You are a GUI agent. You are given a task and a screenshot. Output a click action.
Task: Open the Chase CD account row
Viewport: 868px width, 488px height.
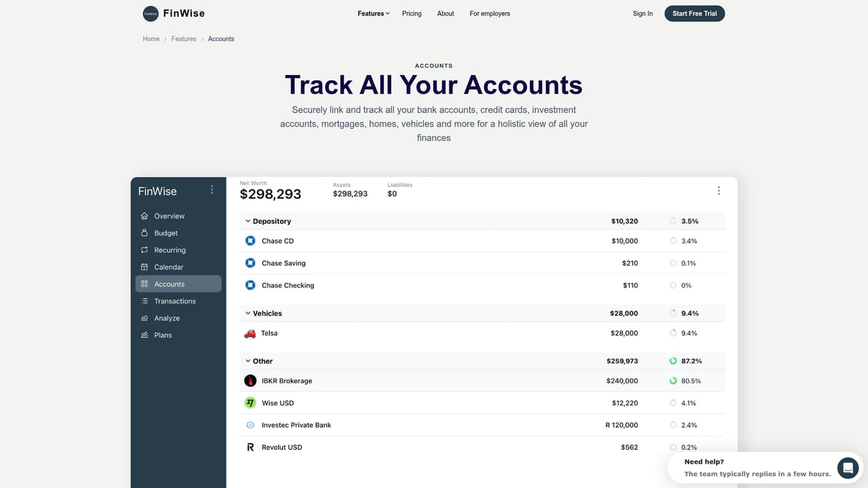tap(482, 241)
